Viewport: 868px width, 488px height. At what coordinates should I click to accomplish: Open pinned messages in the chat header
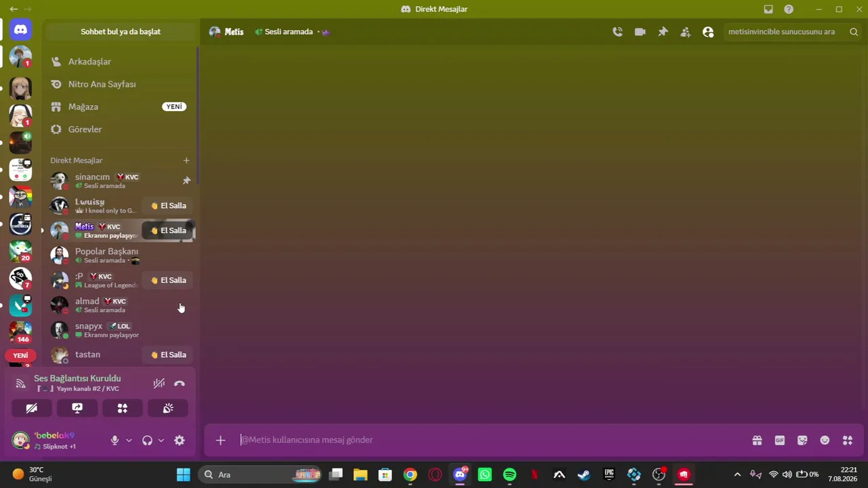coord(663,32)
